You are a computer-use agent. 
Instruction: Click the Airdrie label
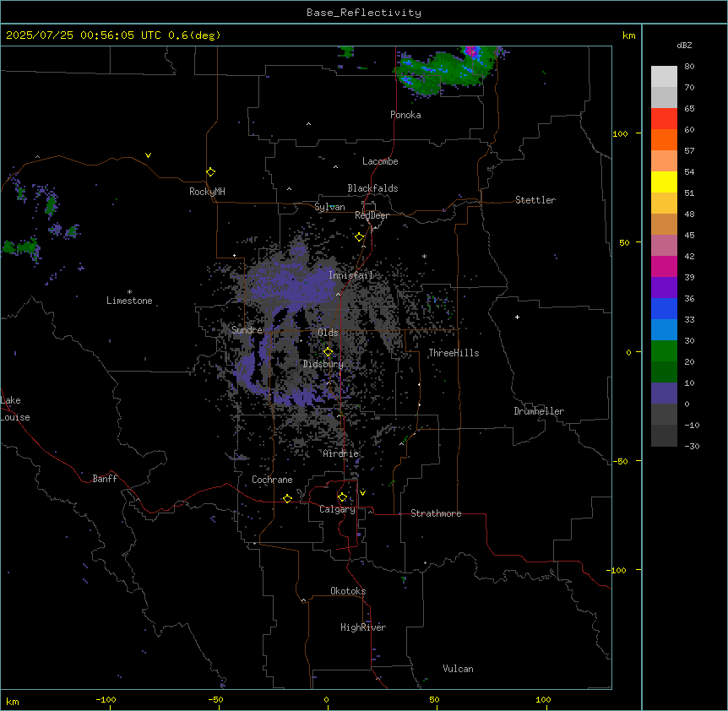[x=341, y=454]
